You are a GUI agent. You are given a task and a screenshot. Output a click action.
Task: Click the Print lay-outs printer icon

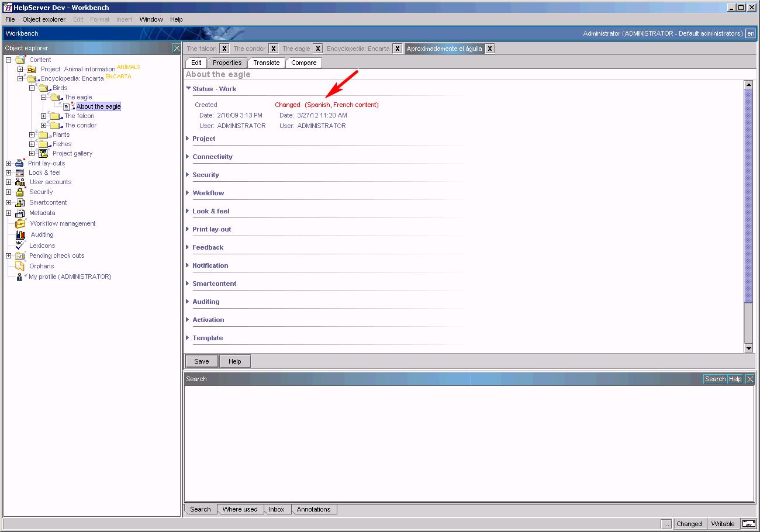(x=20, y=163)
